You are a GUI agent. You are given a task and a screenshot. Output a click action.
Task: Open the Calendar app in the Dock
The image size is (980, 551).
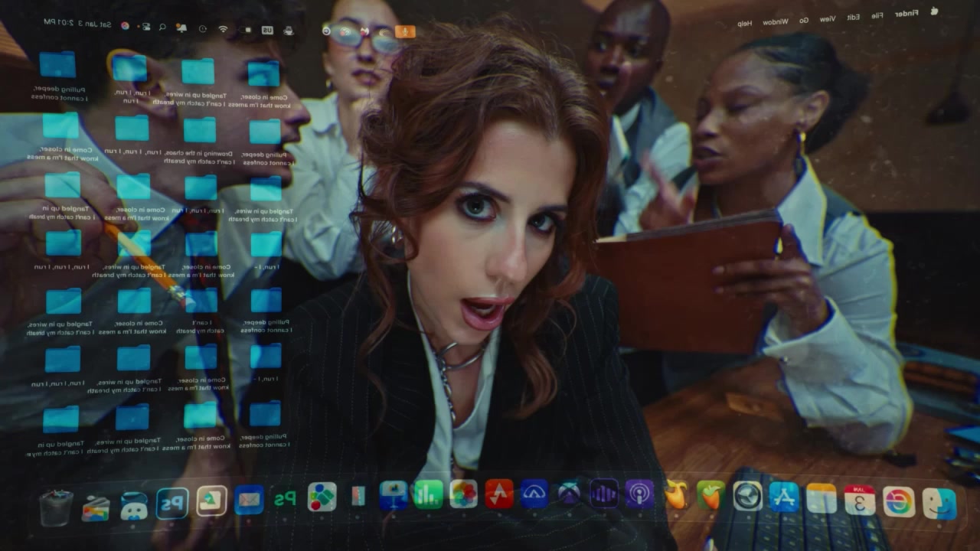860,500
